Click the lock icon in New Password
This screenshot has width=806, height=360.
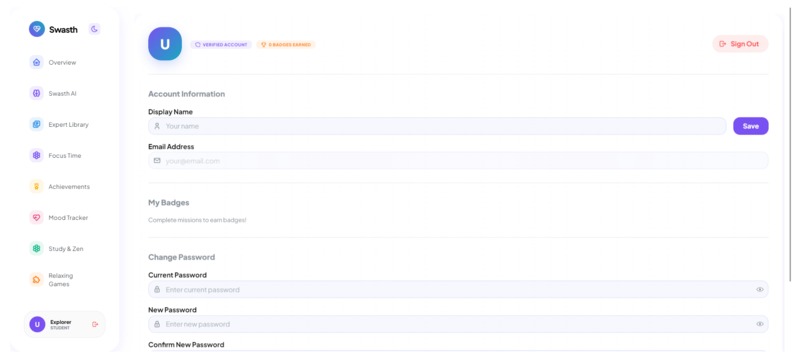point(157,324)
